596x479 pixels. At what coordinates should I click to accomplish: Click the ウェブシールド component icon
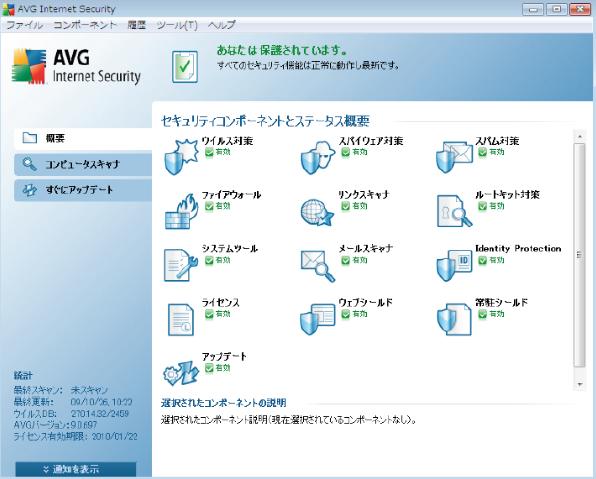click(x=318, y=319)
